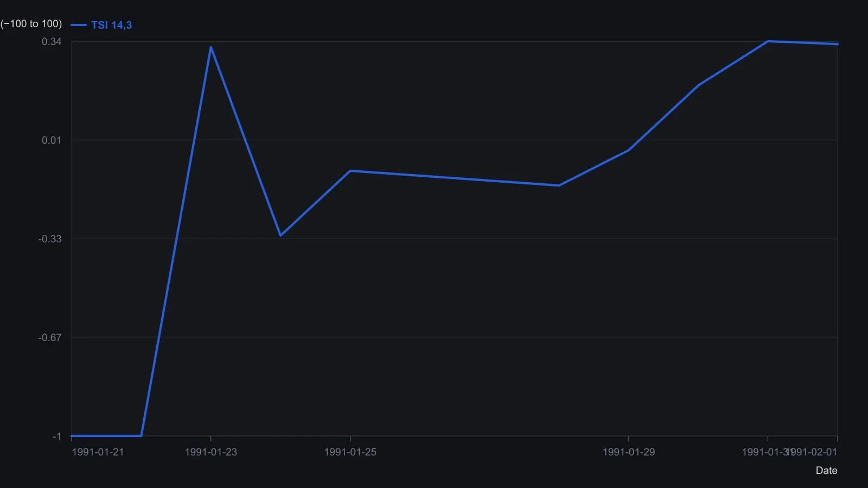Click the -0.67 y-axis label
The width and height of the screenshot is (868, 488).
click(x=50, y=337)
